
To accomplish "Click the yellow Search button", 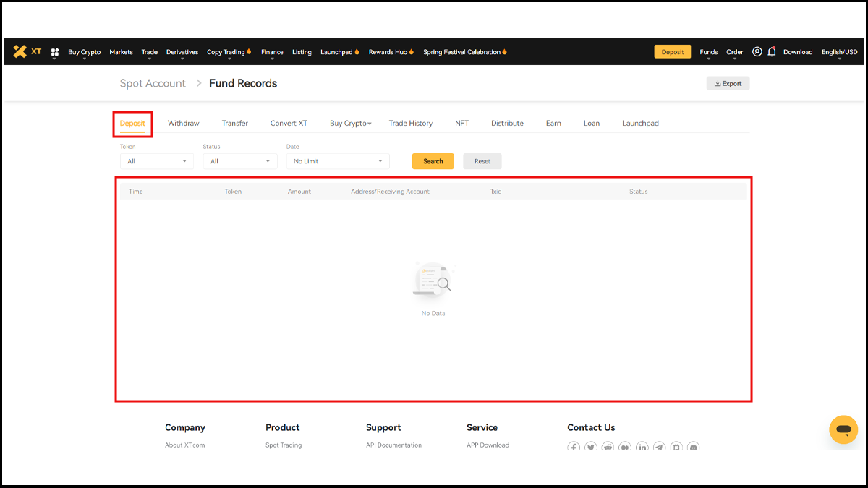I will (433, 161).
